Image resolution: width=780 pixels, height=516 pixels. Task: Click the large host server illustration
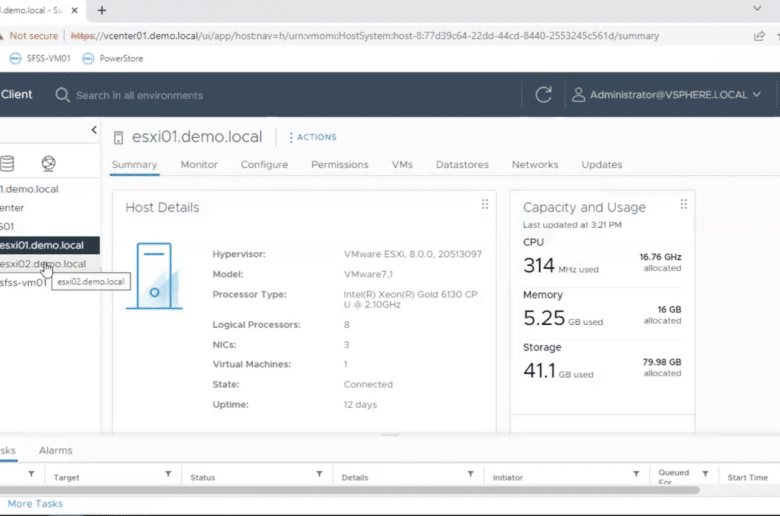[x=154, y=276]
